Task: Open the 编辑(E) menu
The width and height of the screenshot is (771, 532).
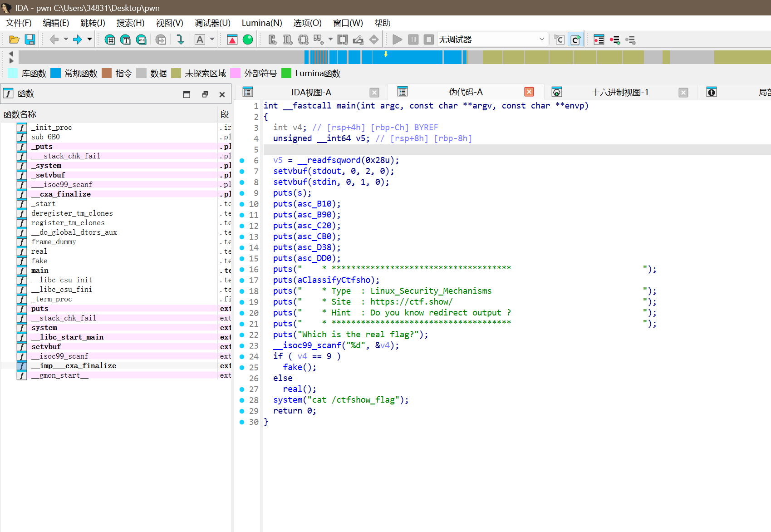Action: coord(56,23)
